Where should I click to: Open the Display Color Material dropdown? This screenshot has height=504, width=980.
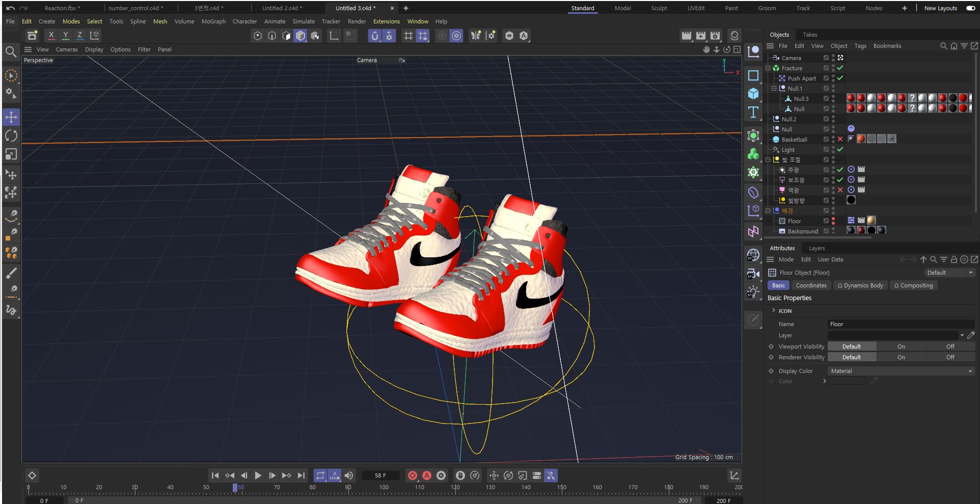[x=901, y=371]
